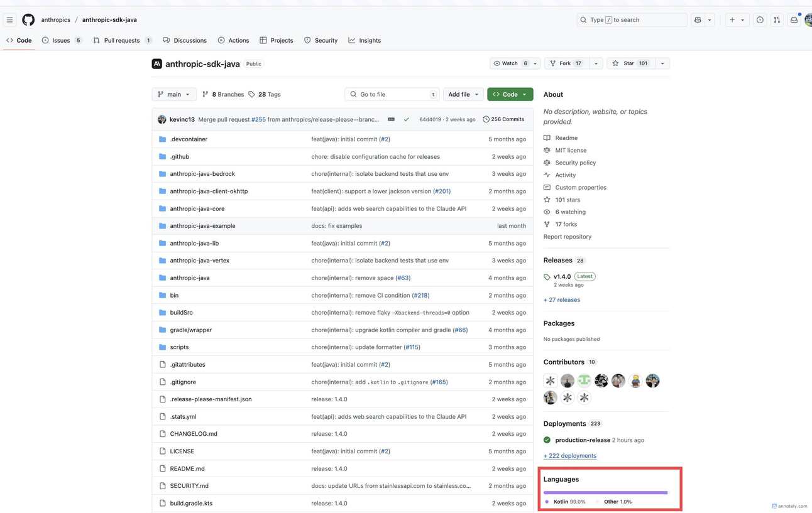The image size is (812, 513).
Task: Open the global navigation hamburger menu
Action: coord(9,20)
